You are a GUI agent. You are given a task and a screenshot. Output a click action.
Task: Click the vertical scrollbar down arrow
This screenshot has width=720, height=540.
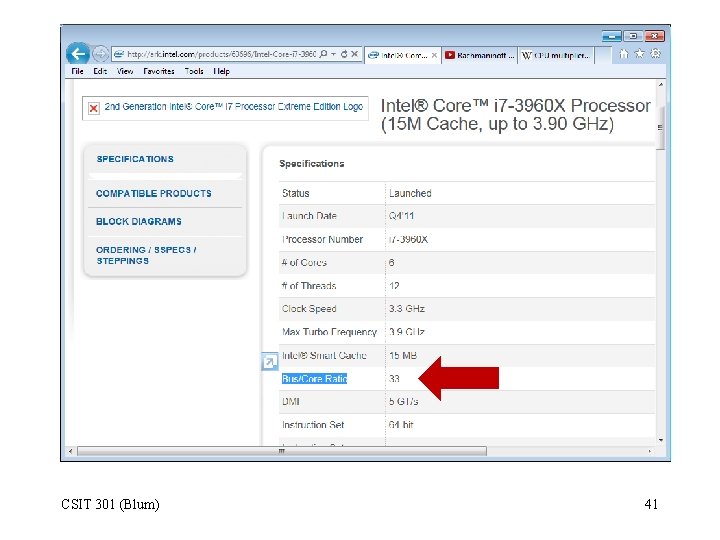pyautogui.click(x=661, y=440)
